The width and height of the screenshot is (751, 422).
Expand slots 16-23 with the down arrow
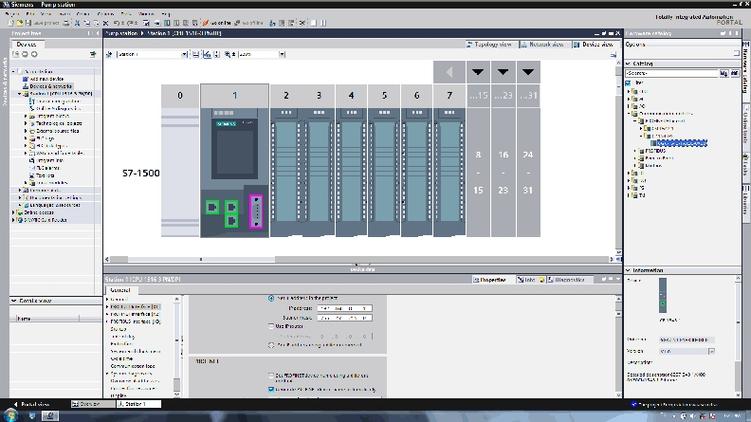point(502,72)
